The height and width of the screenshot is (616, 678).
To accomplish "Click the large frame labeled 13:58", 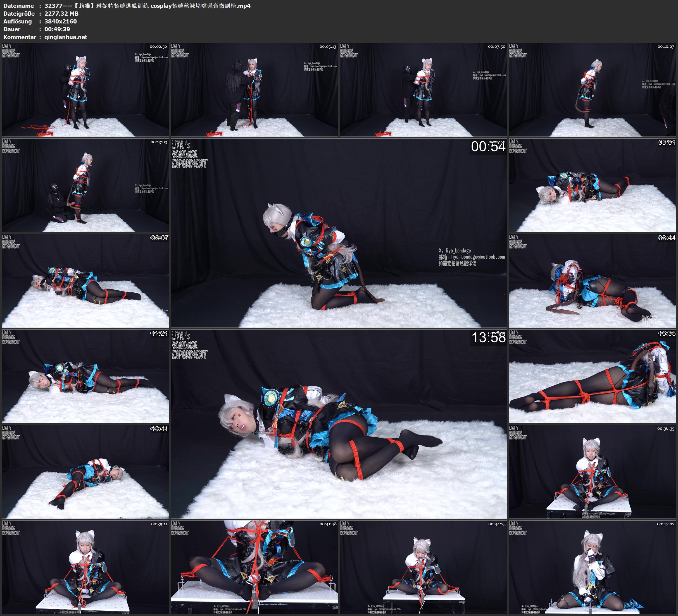I will [x=339, y=424].
